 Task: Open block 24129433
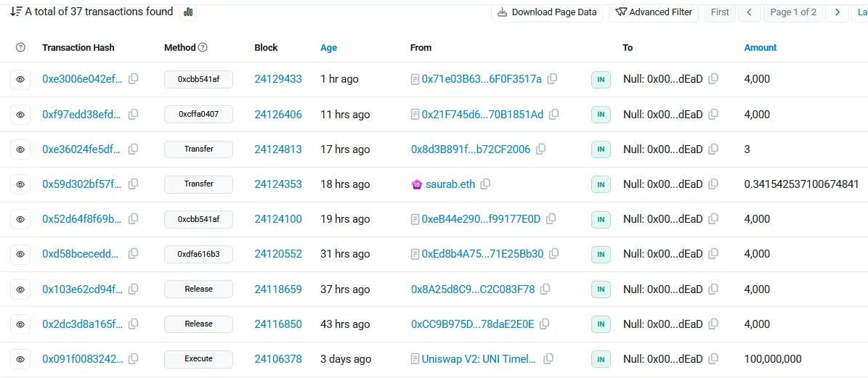[278, 79]
